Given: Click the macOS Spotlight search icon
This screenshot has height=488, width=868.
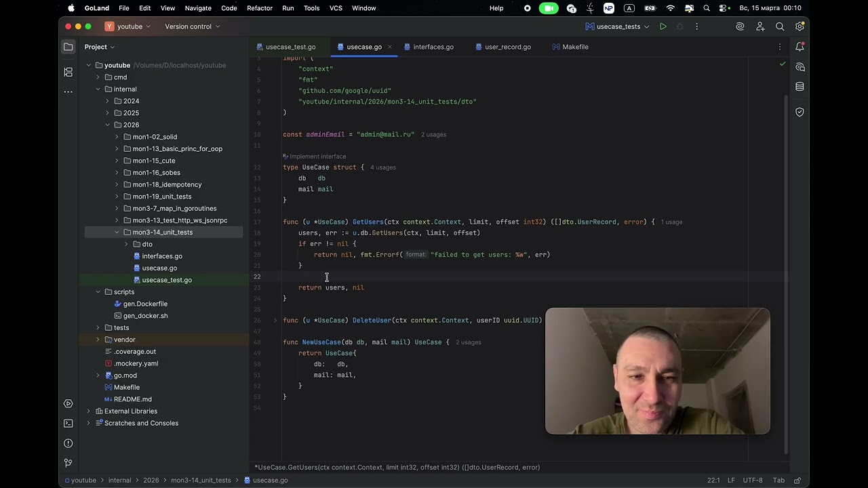Looking at the screenshot, I should pos(707,8).
